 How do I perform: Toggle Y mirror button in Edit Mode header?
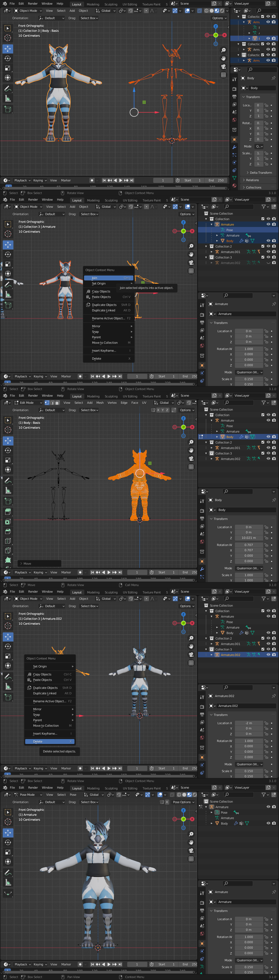[x=163, y=410]
